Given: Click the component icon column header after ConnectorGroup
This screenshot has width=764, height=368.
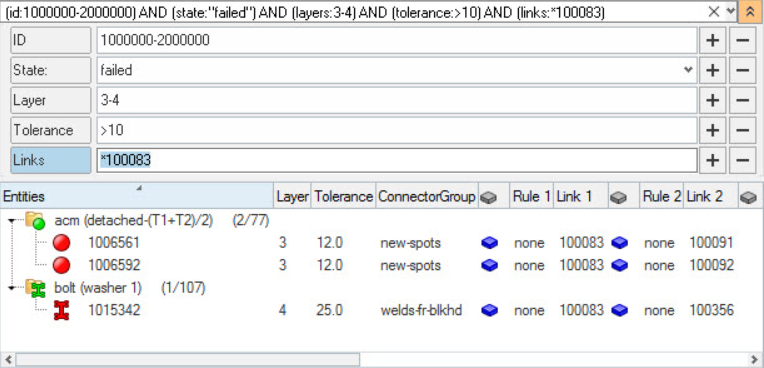Looking at the screenshot, I should pos(488,197).
